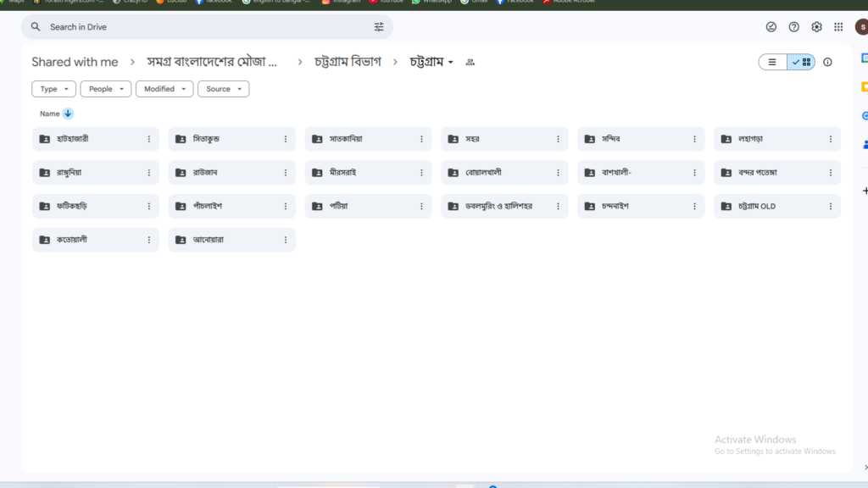Select the grid layout view
Screen dimensions: 868x488
801,62
